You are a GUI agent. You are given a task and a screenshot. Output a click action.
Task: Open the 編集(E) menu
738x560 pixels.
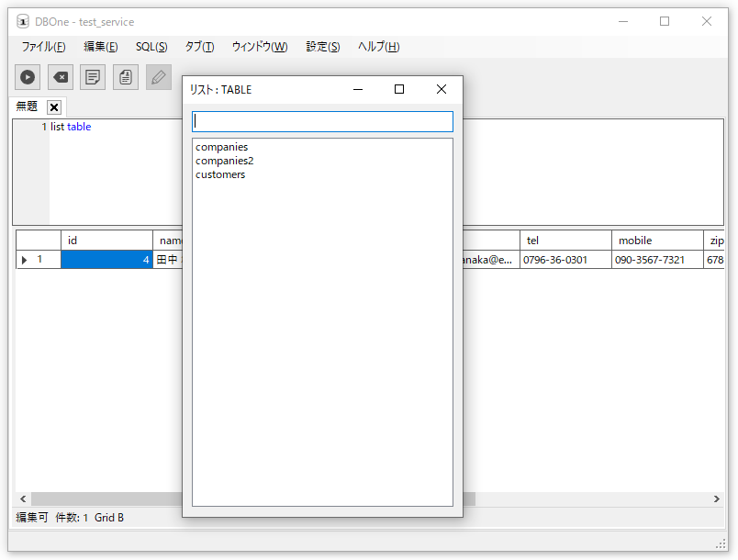100,47
